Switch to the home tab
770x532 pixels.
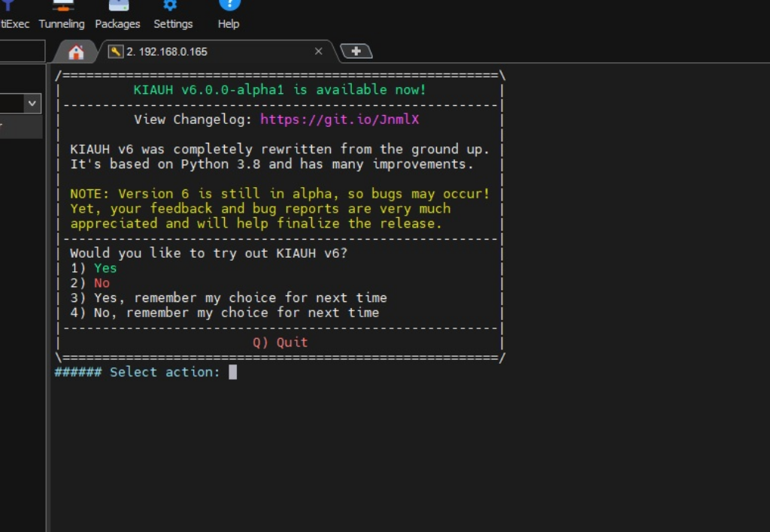click(76, 52)
